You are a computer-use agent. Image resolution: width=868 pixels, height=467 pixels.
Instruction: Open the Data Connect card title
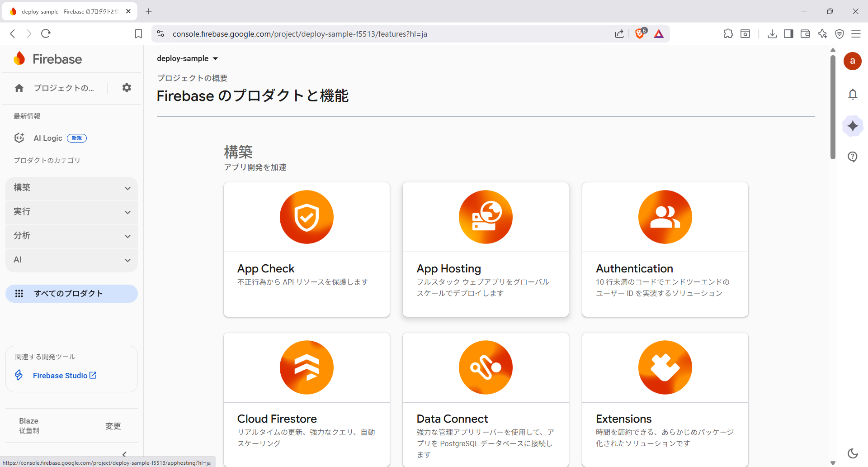(x=453, y=419)
